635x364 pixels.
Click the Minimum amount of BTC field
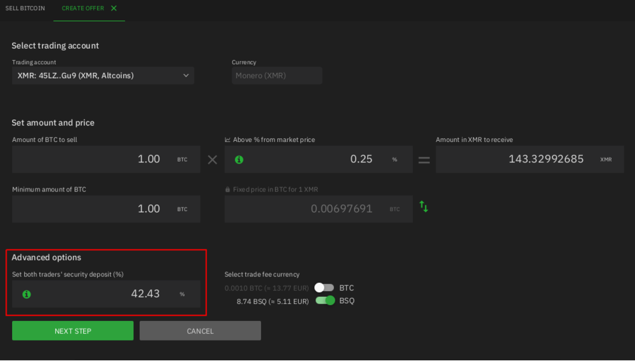point(95,209)
